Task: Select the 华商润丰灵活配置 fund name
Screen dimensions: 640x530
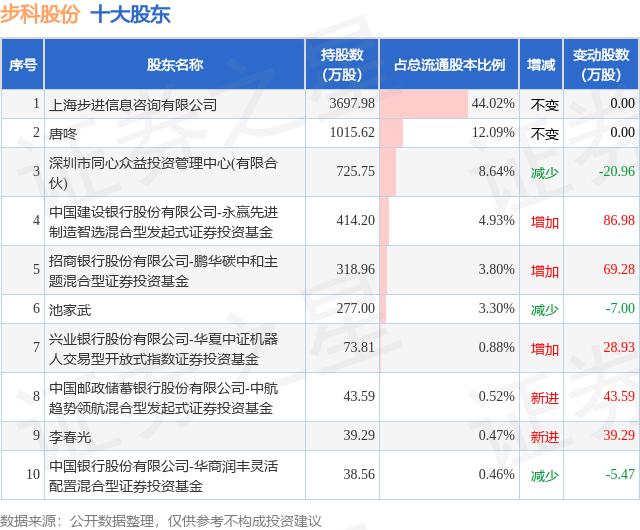Action: pyautogui.click(x=163, y=476)
